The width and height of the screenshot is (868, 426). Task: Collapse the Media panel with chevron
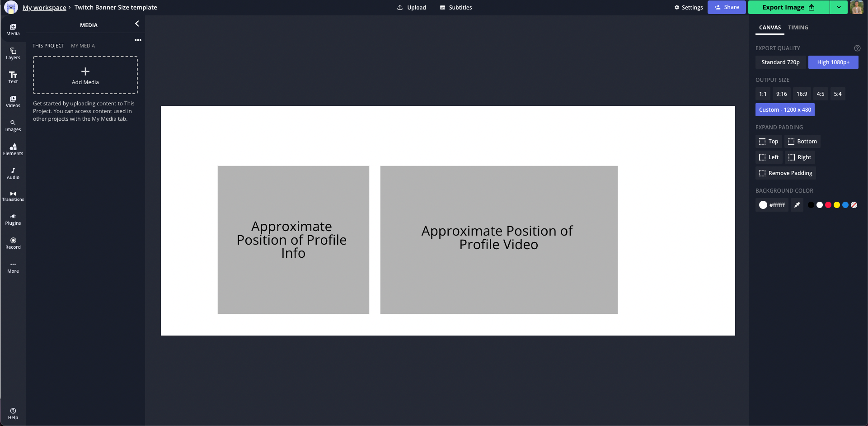pyautogui.click(x=137, y=24)
